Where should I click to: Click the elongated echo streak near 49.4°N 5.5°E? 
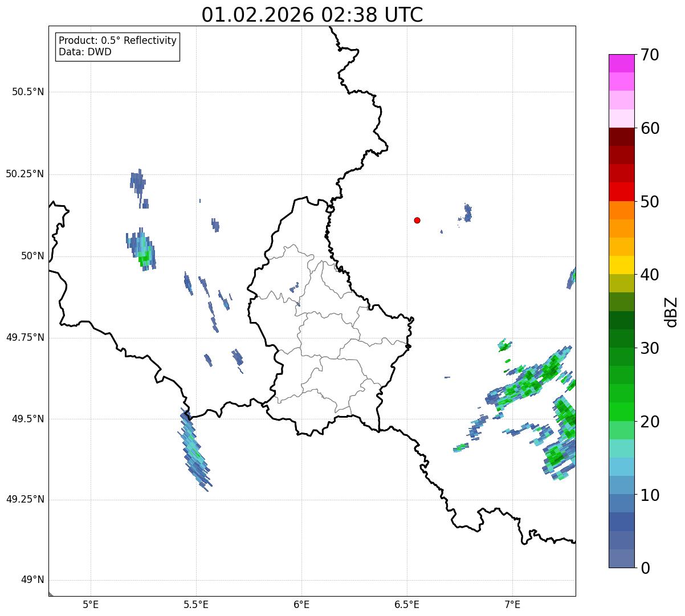click(x=194, y=450)
